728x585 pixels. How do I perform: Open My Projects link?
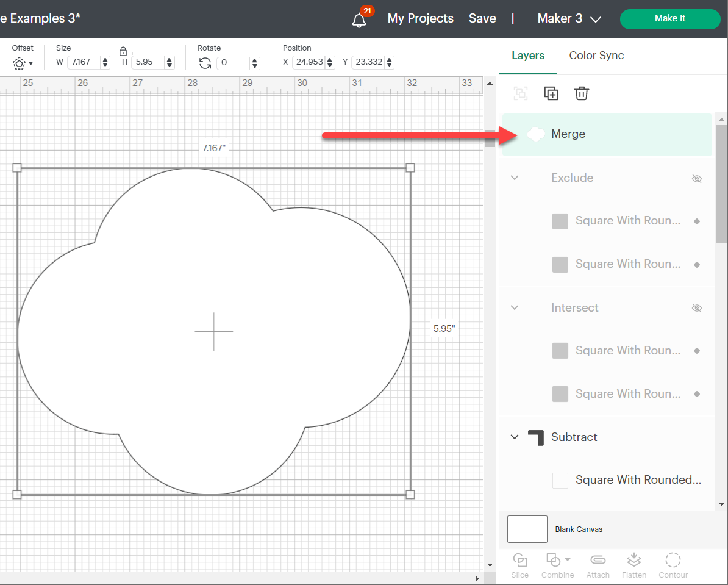(420, 19)
